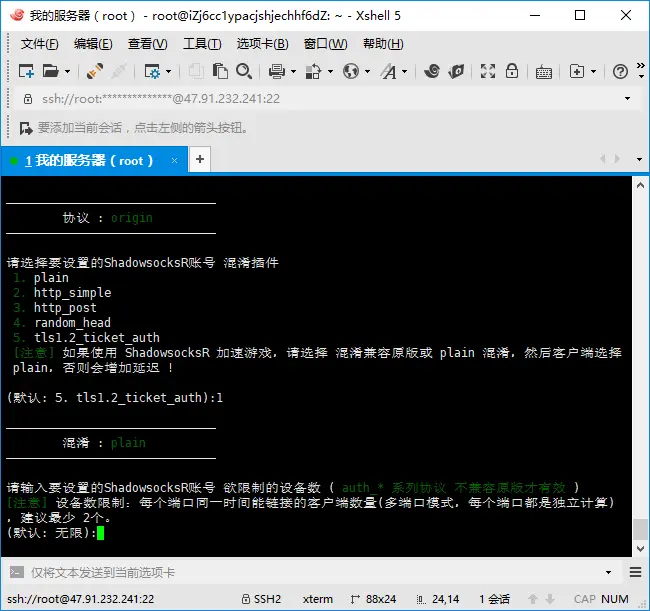
Task: Click the New tab layout icon
Action: pos(577,71)
